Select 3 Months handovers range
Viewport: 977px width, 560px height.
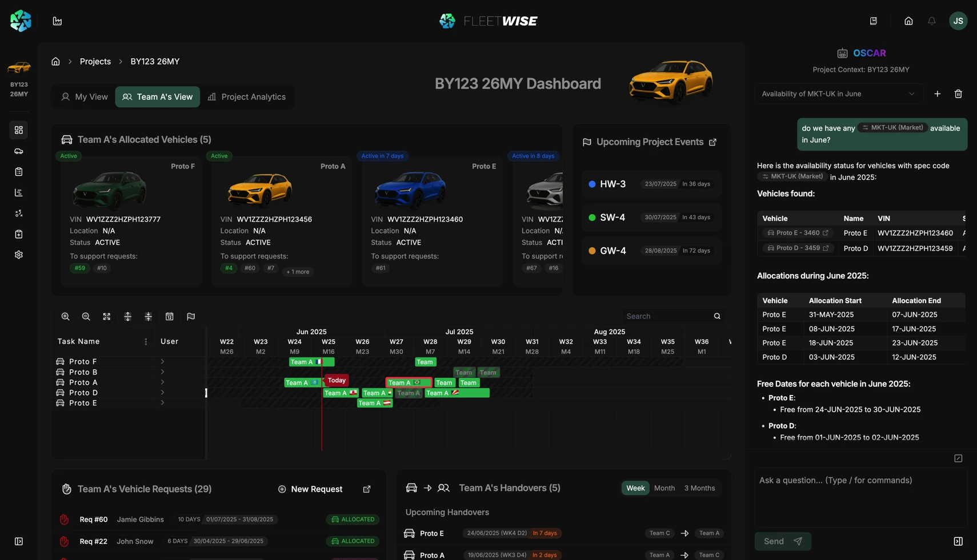(700, 488)
